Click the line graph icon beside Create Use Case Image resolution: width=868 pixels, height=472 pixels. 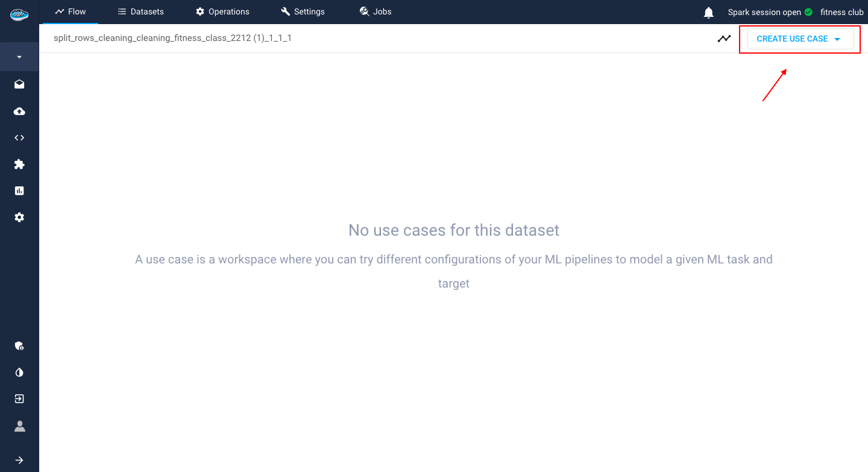pos(724,39)
